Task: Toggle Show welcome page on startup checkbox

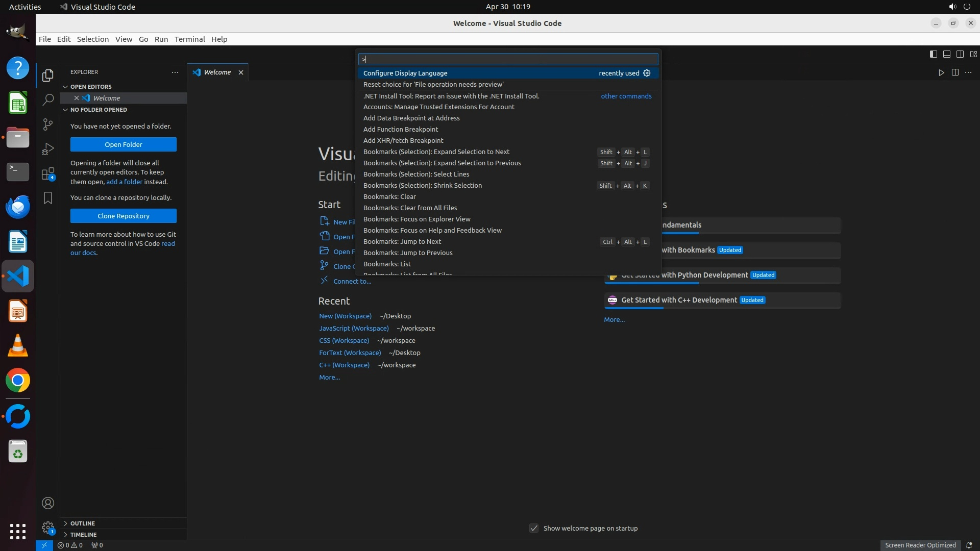Action: (534, 528)
